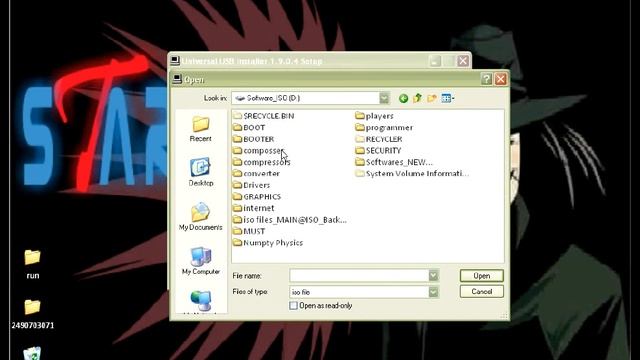The width and height of the screenshot is (640, 360).
Task: Select the SECURITY folder
Action: tap(378, 151)
